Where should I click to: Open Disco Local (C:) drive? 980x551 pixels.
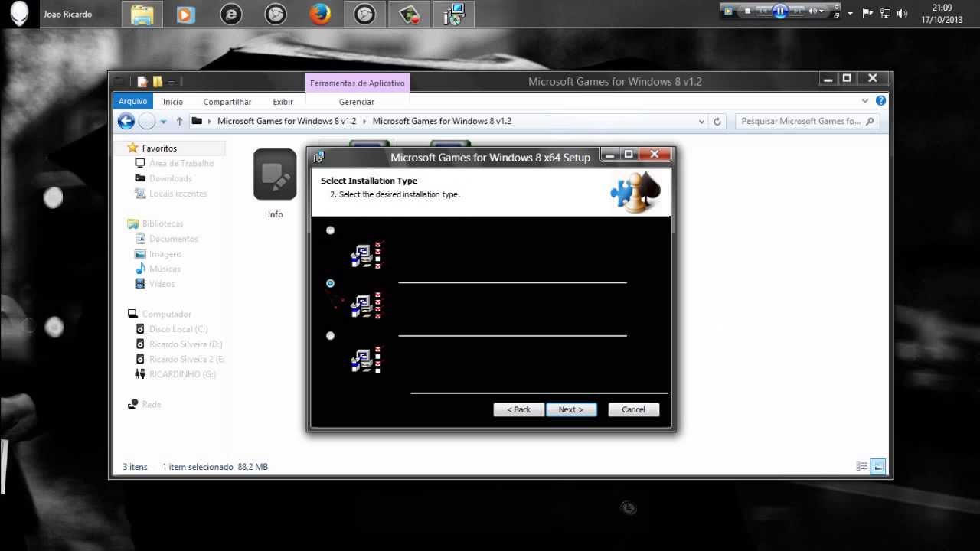coord(178,329)
